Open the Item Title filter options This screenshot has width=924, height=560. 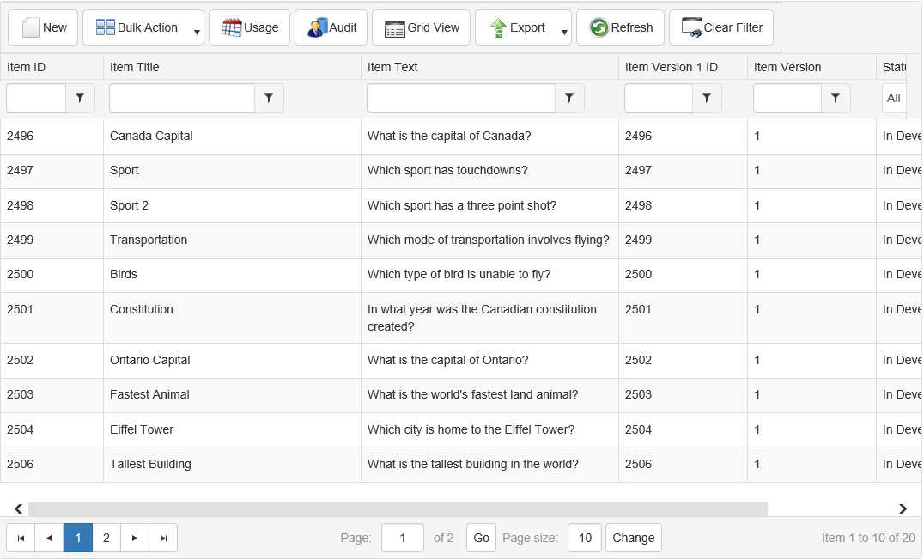pos(269,98)
